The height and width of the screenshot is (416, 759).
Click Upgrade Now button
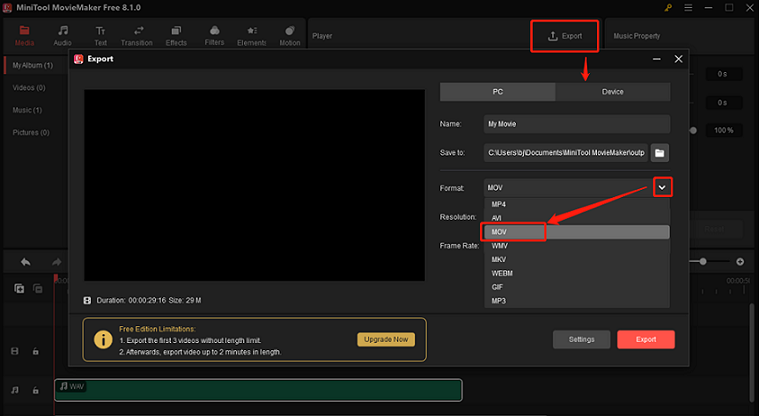tap(386, 339)
